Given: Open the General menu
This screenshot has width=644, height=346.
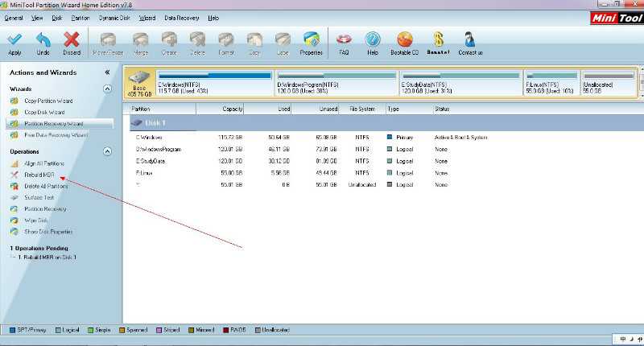Looking at the screenshot, I should [14, 18].
